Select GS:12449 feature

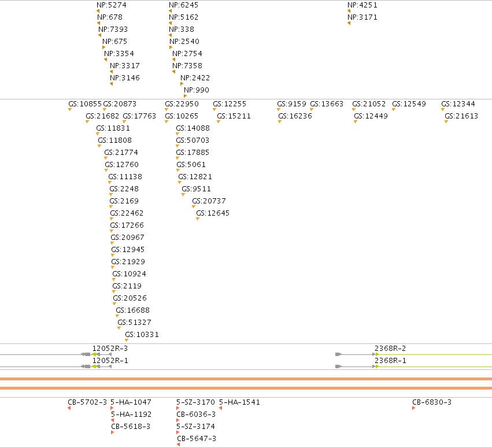point(371,116)
